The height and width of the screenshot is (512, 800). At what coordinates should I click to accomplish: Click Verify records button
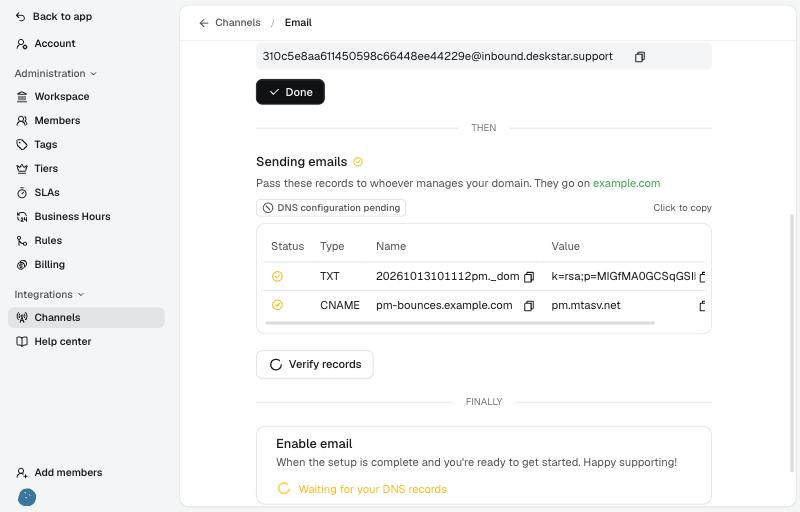(315, 365)
